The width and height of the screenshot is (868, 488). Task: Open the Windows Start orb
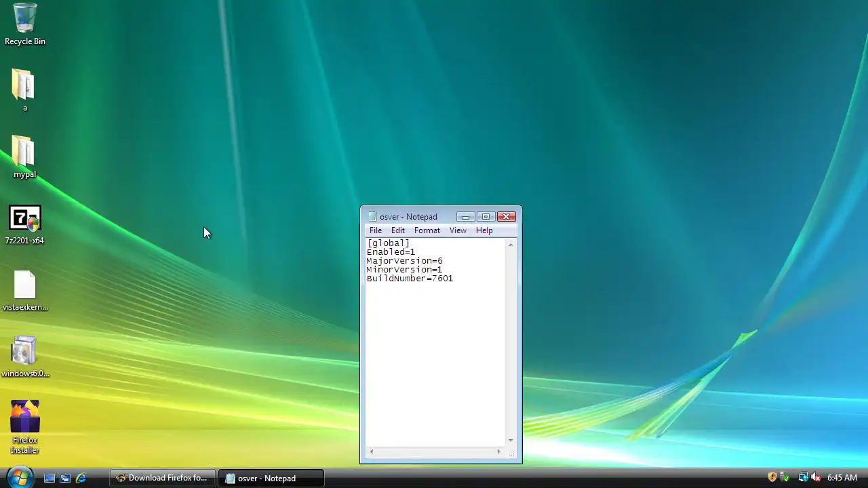click(x=20, y=477)
